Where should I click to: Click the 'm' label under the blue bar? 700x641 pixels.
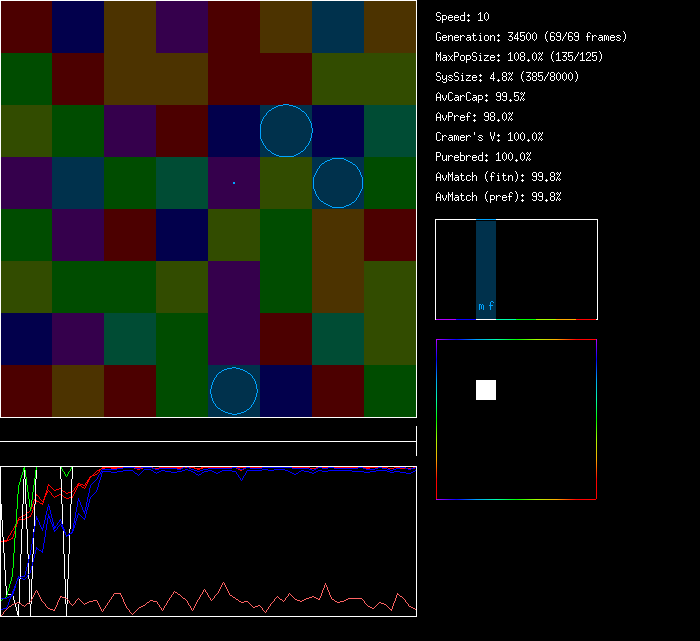coord(481,307)
